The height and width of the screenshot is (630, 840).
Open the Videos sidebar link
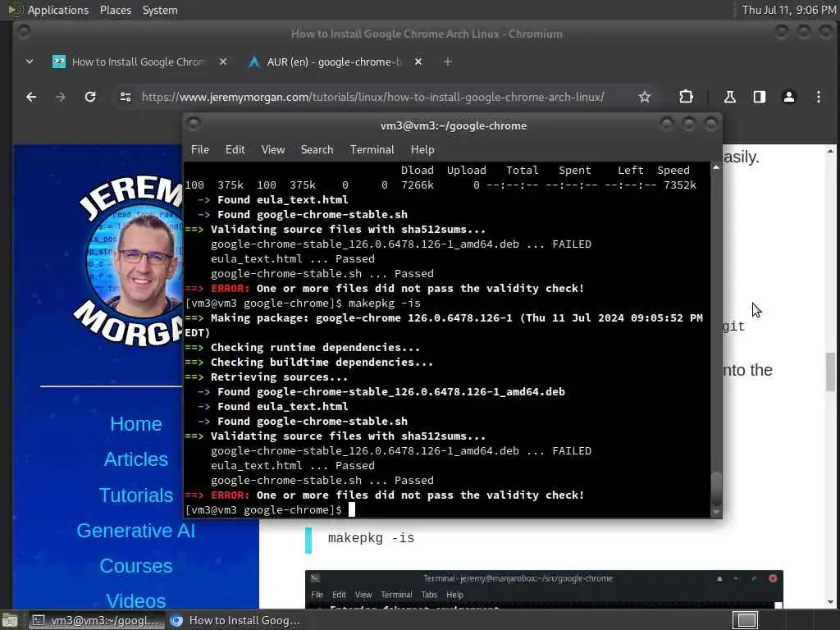coord(136,600)
